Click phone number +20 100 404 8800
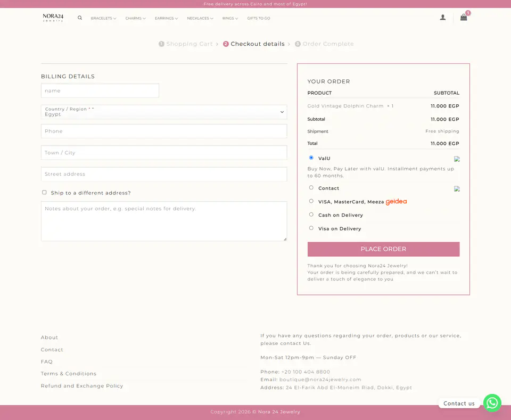This screenshot has height=420, width=511. pyautogui.click(x=306, y=372)
